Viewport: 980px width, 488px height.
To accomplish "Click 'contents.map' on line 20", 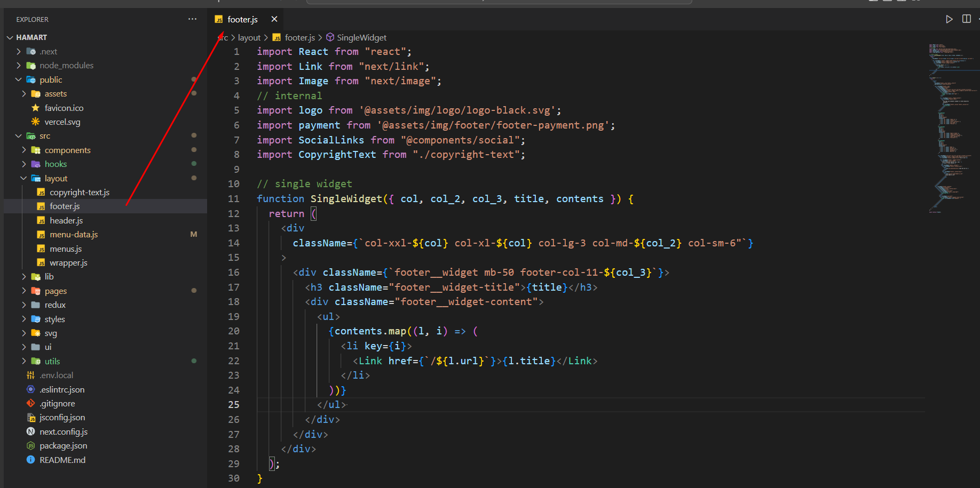I will pos(370,331).
